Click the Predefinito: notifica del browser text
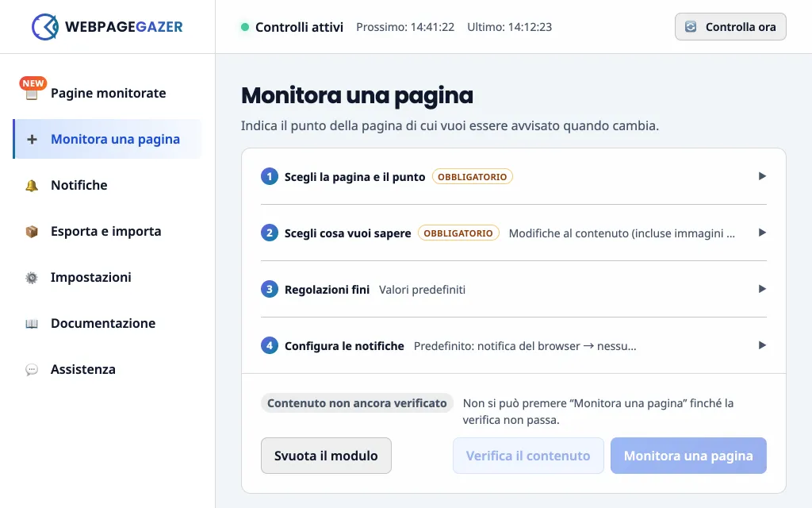 coord(525,346)
